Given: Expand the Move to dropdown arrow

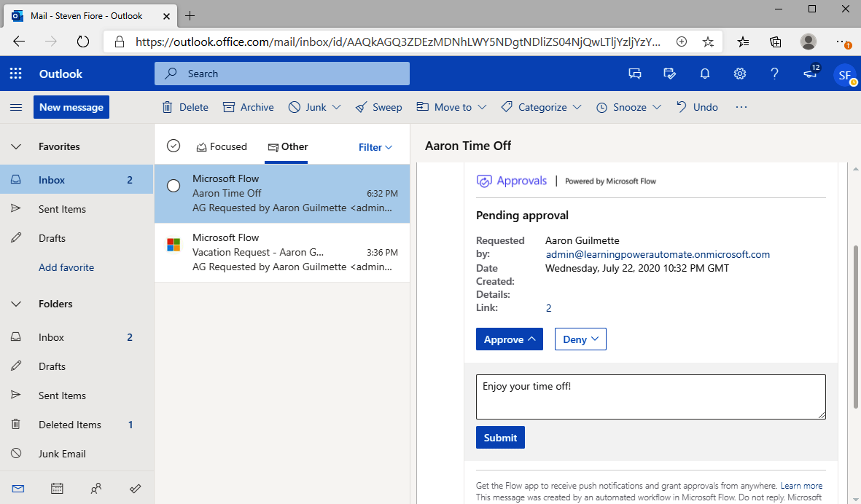Looking at the screenshot, I should pyautogui.click(x=482, y=107).
